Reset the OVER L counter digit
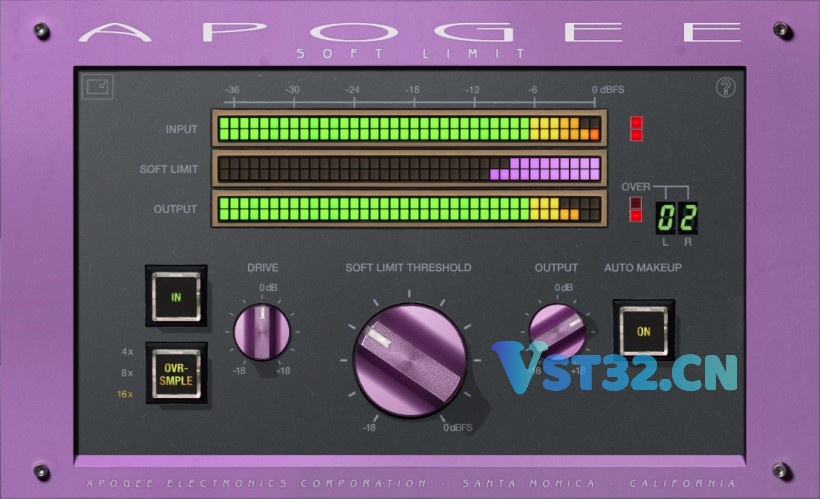The image size is (820, 499). 665,218
